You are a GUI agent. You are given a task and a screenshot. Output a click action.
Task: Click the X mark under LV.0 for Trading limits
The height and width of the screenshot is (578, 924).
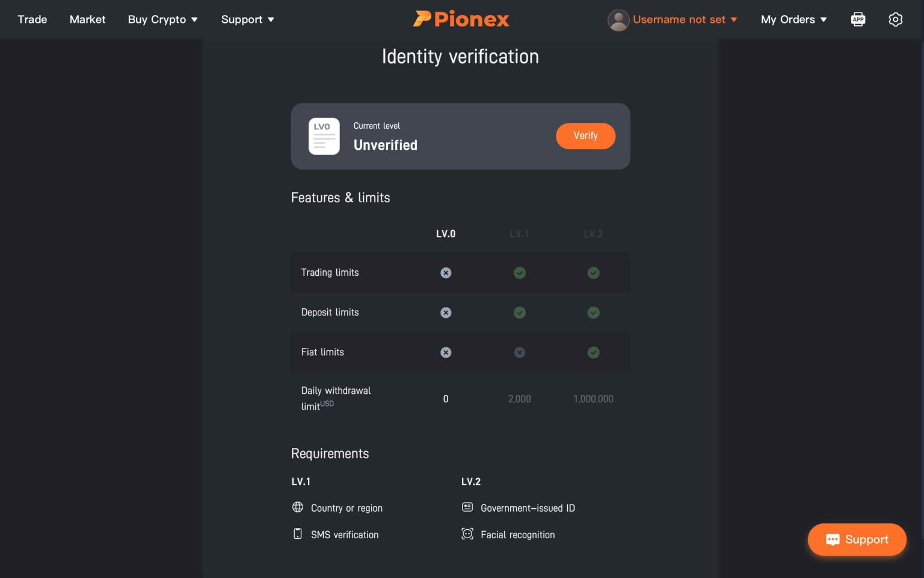(446, 273)
